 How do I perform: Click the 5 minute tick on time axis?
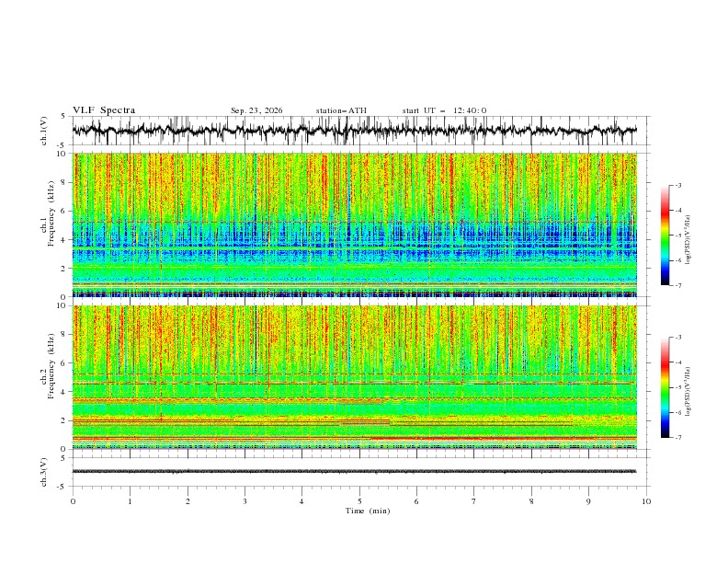coord(359,501)
